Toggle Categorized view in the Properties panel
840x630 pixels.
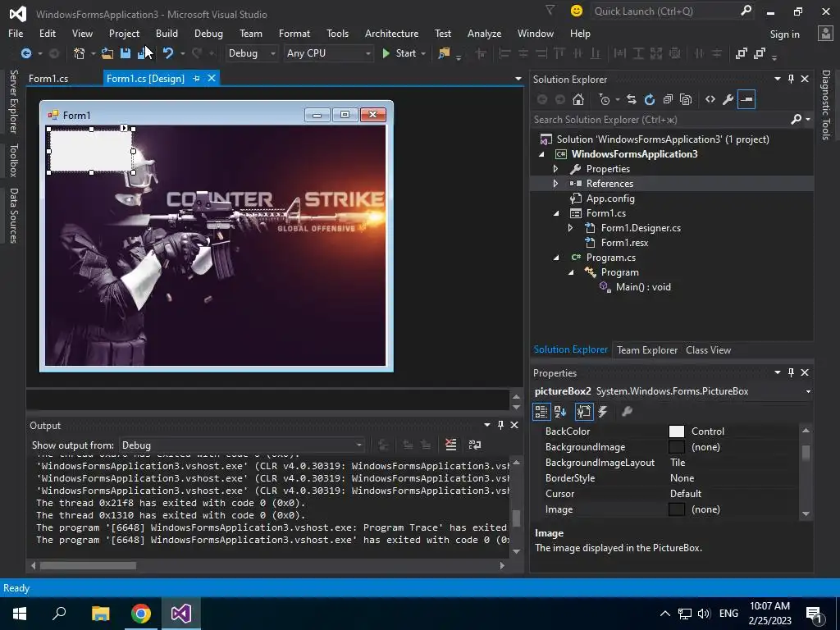pos(541,412)
